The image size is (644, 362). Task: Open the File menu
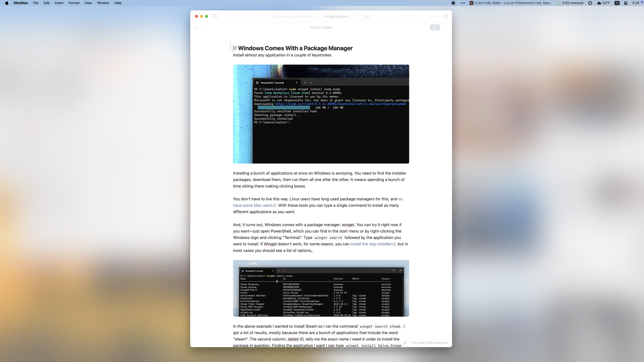pyautogui.click(x=36, y=3)
